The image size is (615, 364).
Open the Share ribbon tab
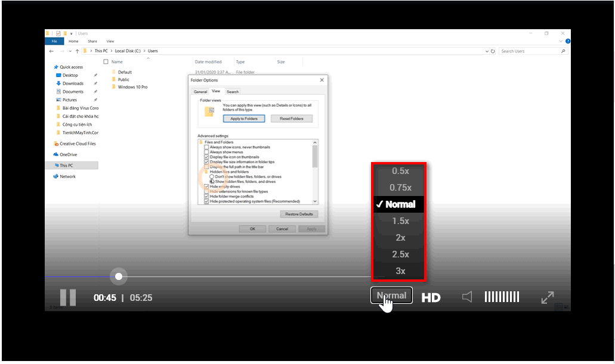(92, 41)
